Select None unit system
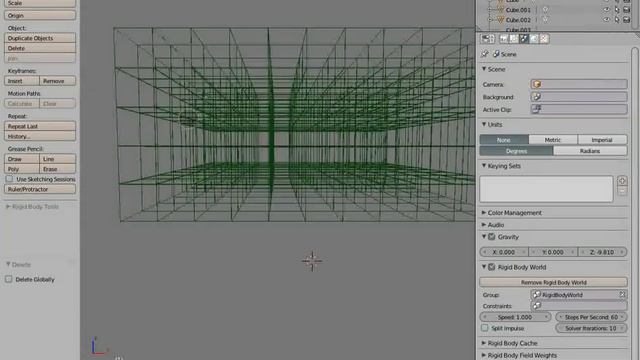The width and height of the screenshot is (640, 360). pos(504,140)
